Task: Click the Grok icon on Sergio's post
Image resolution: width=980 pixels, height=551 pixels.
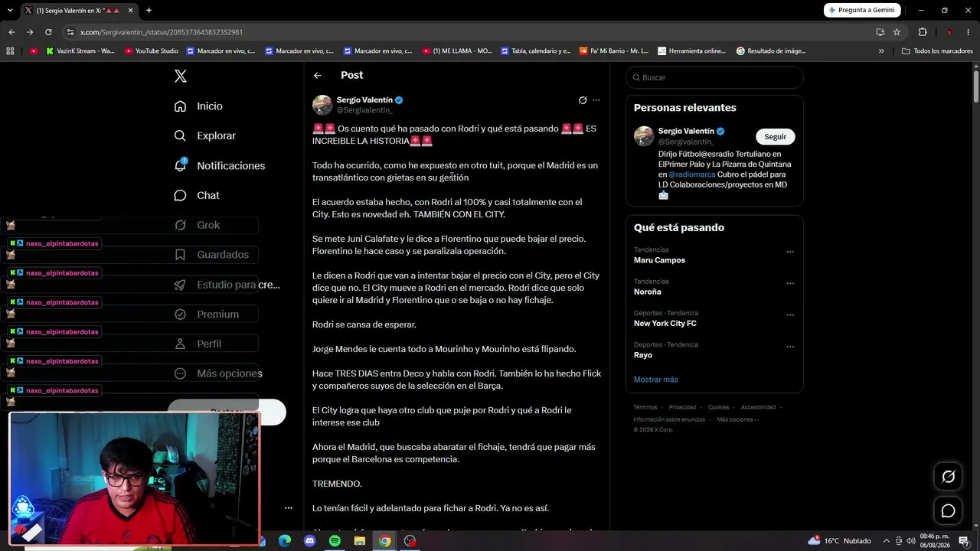Action: pos(583,100)
